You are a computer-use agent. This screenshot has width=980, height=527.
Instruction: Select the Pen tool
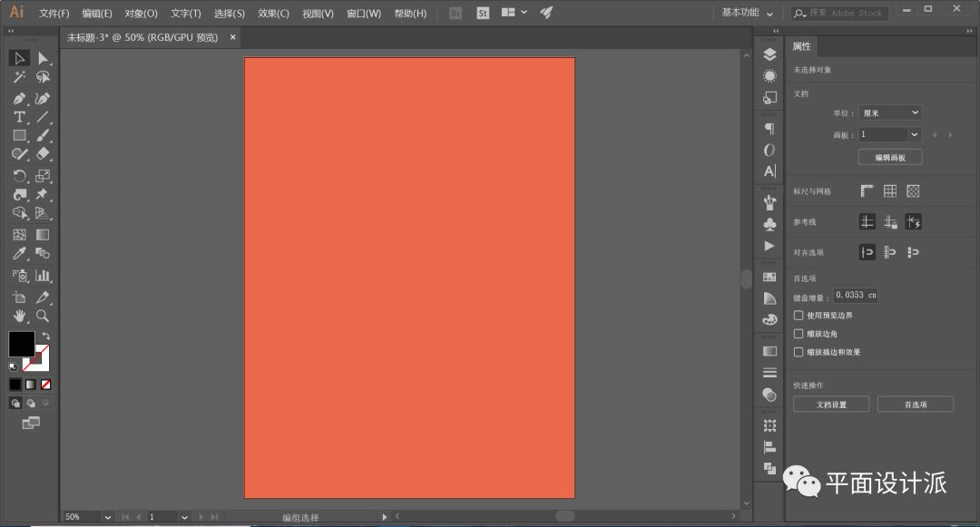(19, 98)
